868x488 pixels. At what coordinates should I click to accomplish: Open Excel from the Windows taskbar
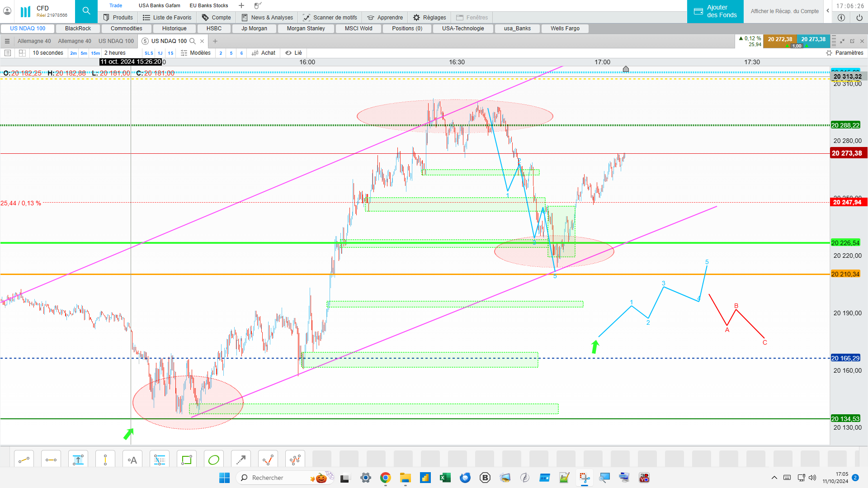[x=445, y=478]
